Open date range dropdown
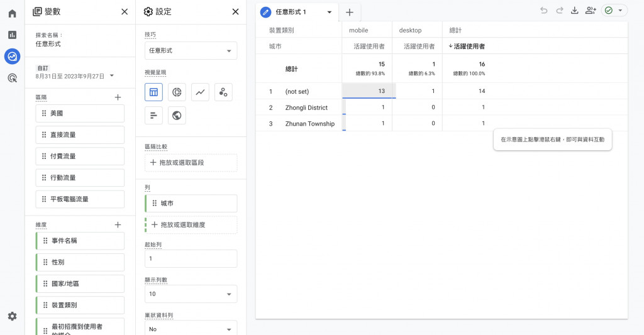644x335 pixels. (x=112, y=75)
